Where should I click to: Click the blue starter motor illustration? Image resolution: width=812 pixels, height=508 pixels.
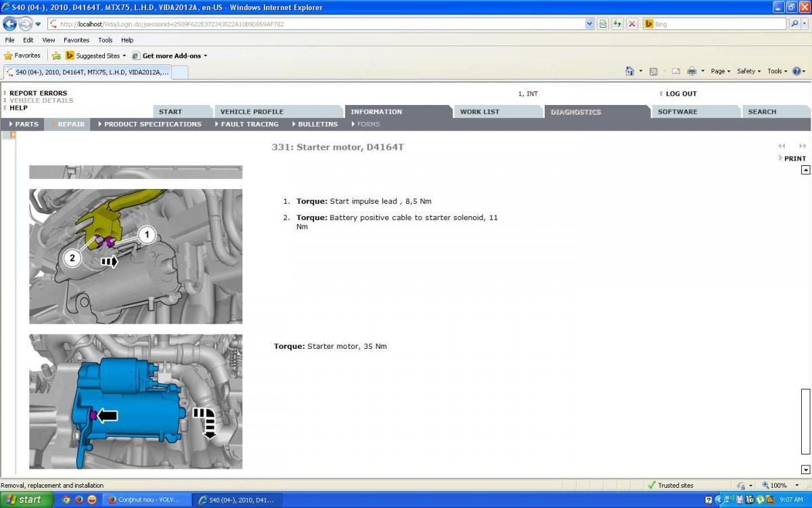pyautogui.click(x=135, y=402)
